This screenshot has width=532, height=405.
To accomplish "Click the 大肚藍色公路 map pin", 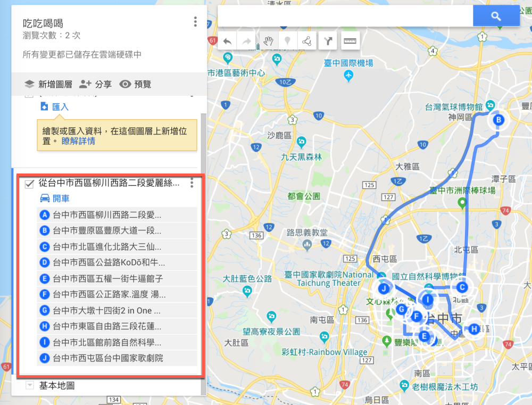I will pos(247,291).
